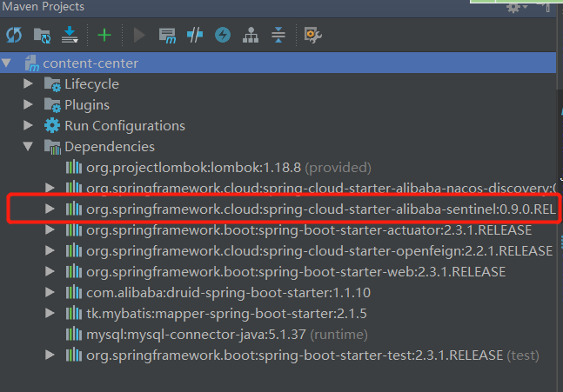Add Maven project with plus icon
The height and width of the screenshot is (392, 563).
[x=104, y=35]
